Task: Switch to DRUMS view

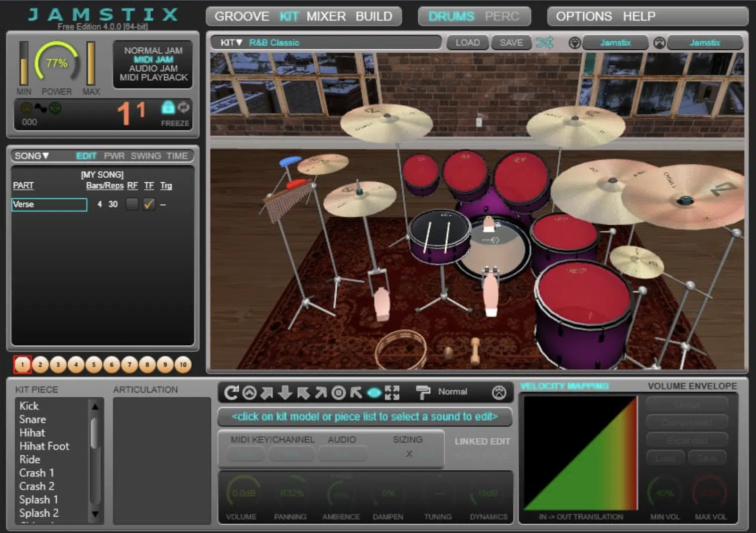Action: click(451, 16)
